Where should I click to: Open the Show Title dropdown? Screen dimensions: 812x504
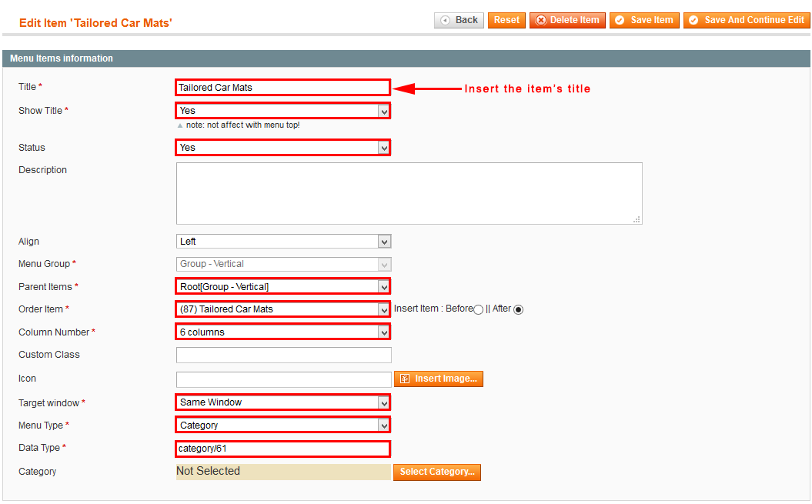click(x=282, y=110)
